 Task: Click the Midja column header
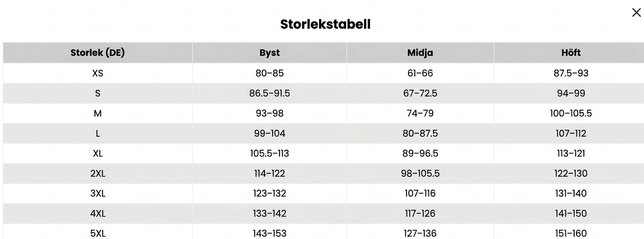pos(420,53)
